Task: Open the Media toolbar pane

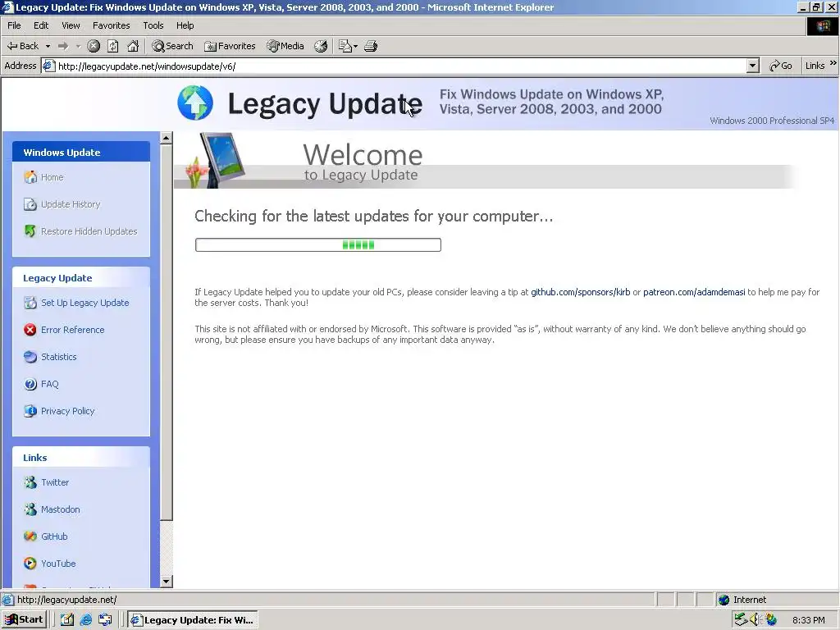Action: point(285,46)
